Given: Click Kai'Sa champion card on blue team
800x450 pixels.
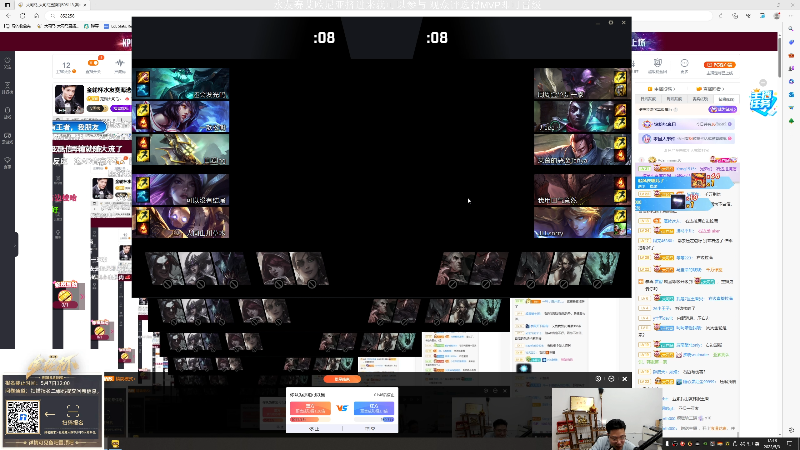Looking at the screenshot, I should click(x=181, y=189).
